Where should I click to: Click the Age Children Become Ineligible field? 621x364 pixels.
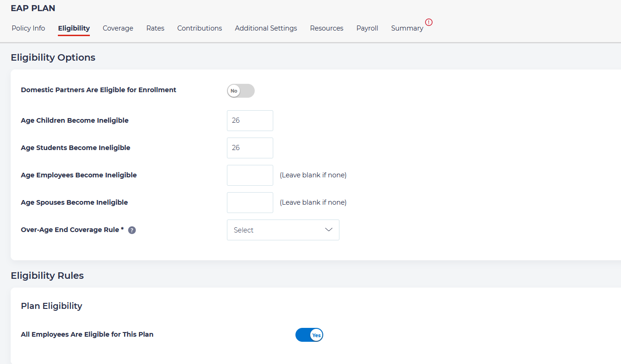pos(250,120)
